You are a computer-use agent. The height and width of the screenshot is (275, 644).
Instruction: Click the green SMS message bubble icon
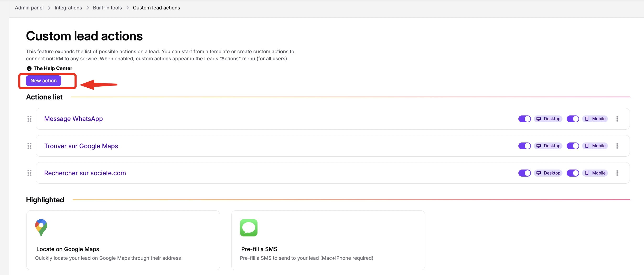pyautogui.click(x=249, y=228)
